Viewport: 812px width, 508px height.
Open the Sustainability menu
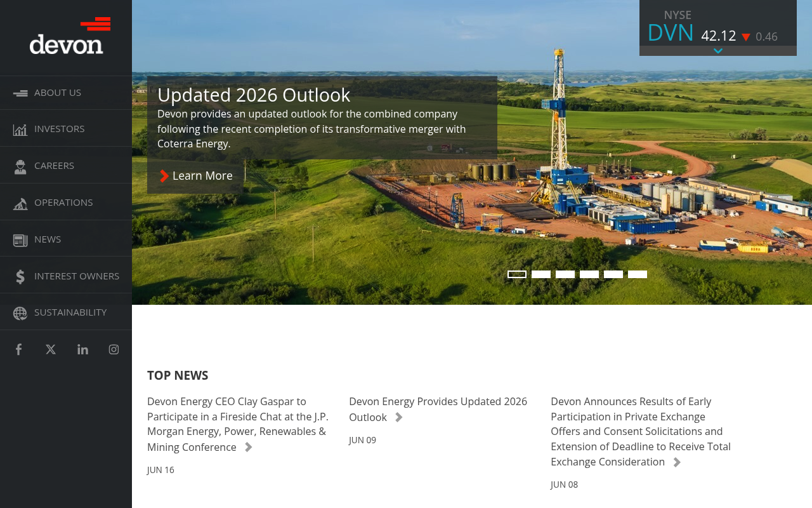[66, 312]
